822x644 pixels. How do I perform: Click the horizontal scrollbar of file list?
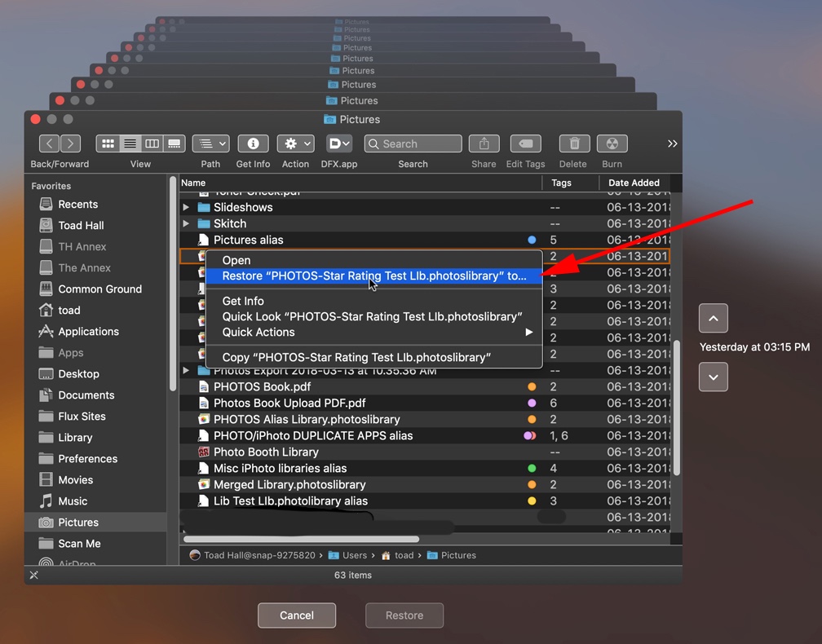[302, 539]
